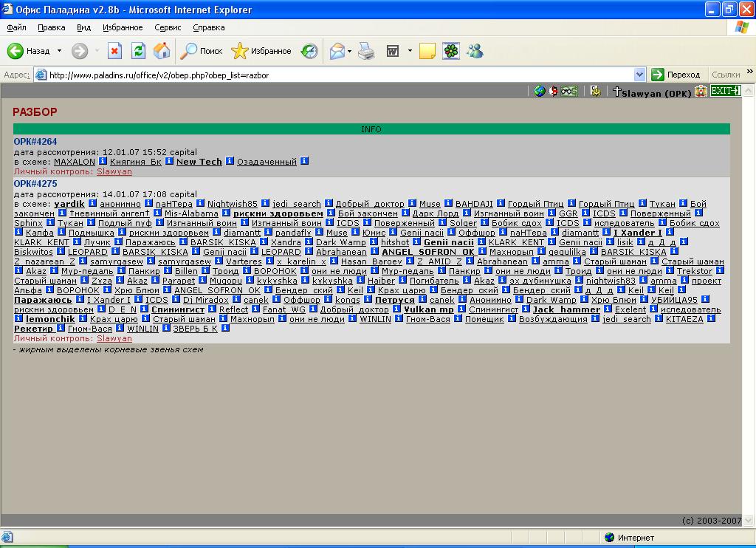This screenshot has width=756, height=548.
Task: Open the Избранное menu in the menu bar
Action: [x=123, y=27]
